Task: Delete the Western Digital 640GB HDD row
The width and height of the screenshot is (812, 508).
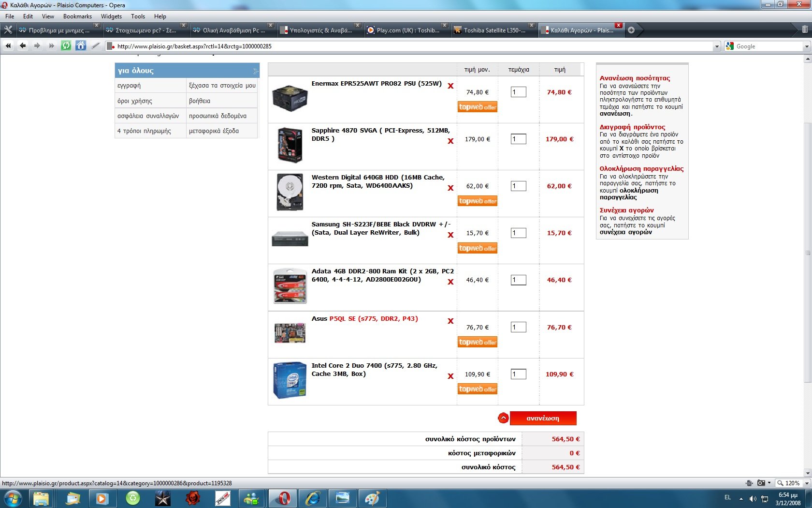Action: pyautogui.click(x=450, y=188)
